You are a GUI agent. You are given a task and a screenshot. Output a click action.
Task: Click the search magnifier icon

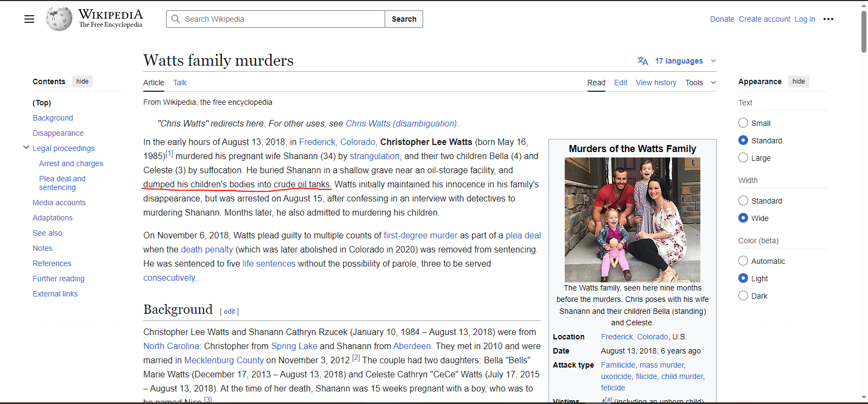point(176,19)
